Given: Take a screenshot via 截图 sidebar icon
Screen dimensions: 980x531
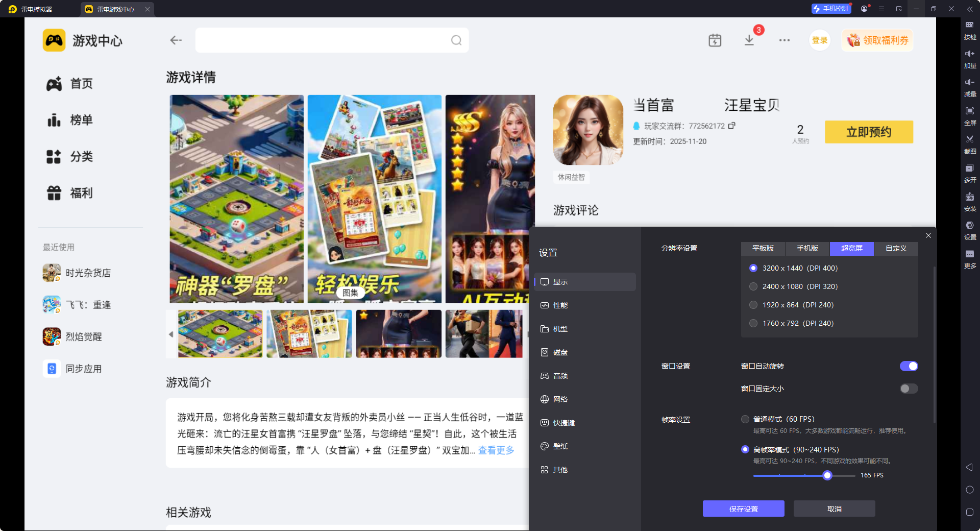Looking at the screenshot, I should pos(970,144).
